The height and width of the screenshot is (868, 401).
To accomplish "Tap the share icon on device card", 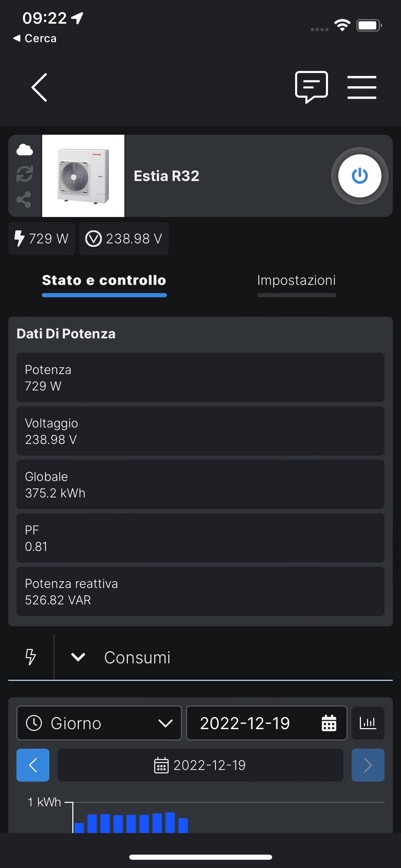I will tap(24, 200).
